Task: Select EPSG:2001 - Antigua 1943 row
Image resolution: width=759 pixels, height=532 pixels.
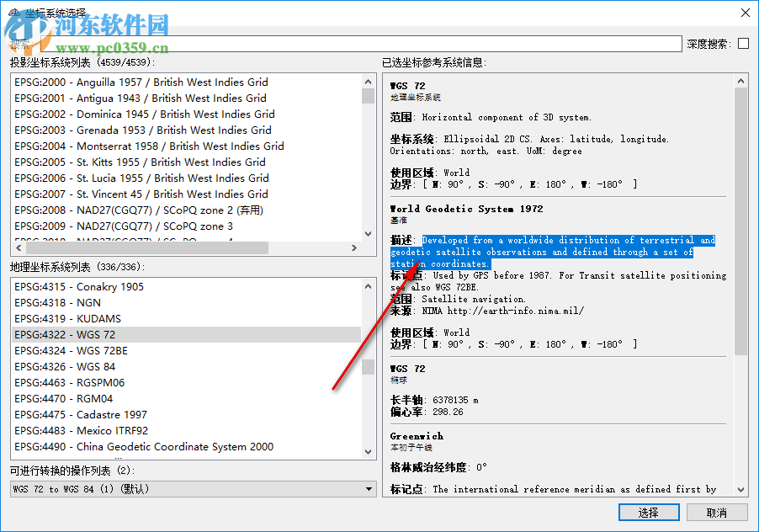Action: point(186,98)
